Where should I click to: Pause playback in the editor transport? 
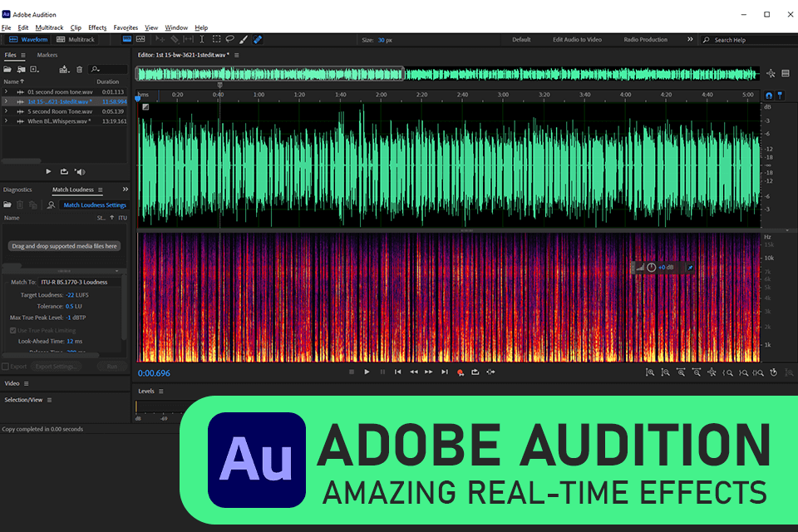(382, 372)
